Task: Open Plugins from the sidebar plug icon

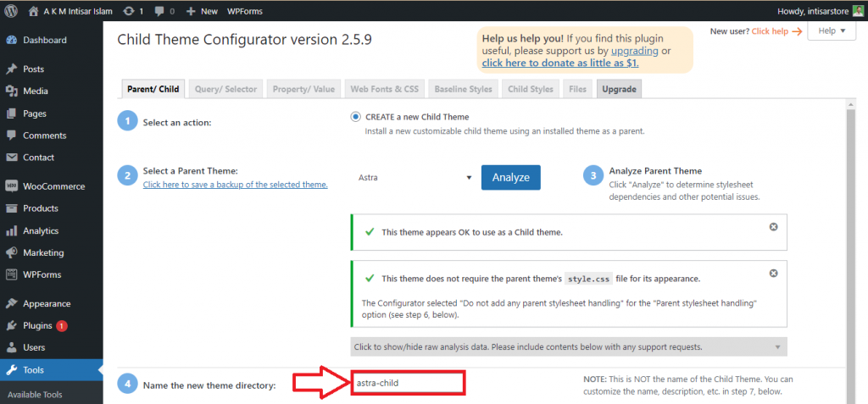Action: [x=12, y=325]
